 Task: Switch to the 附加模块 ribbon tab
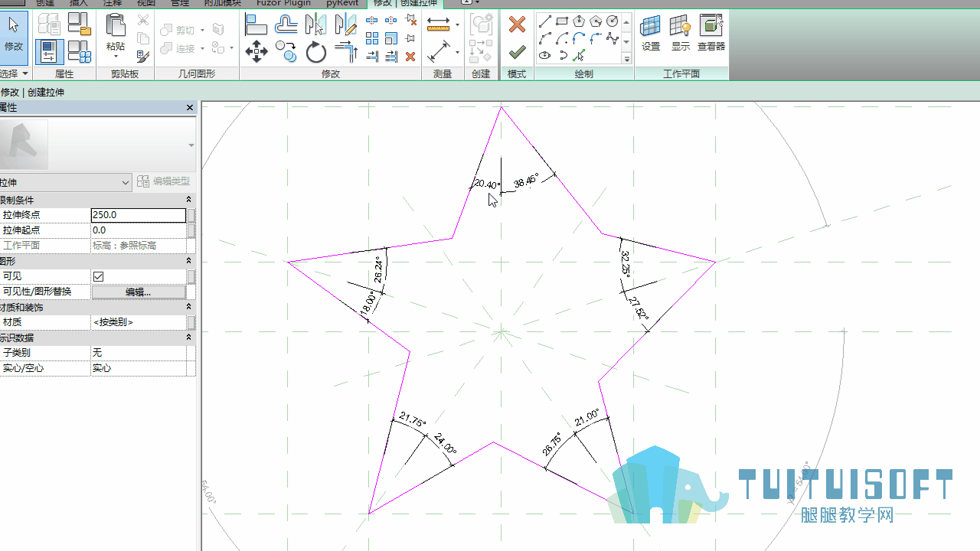222,3
